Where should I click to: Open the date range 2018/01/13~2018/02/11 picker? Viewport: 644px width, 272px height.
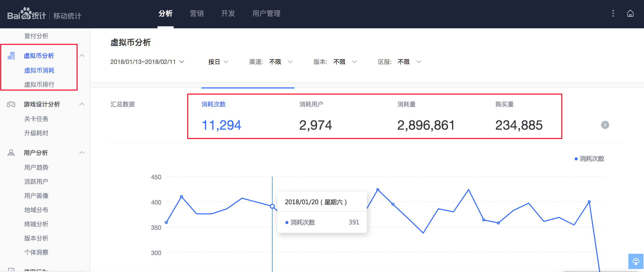click(147, 62)
